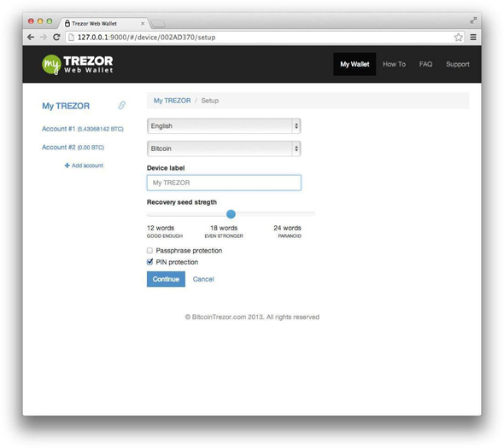Click Add account link
Screen dimensions: 504x448
[x=84, y=166]
